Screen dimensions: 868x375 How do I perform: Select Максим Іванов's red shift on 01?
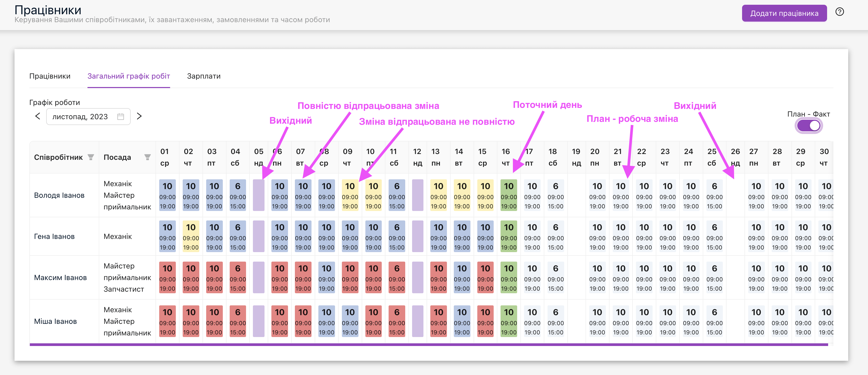click(x=167, y=277)
